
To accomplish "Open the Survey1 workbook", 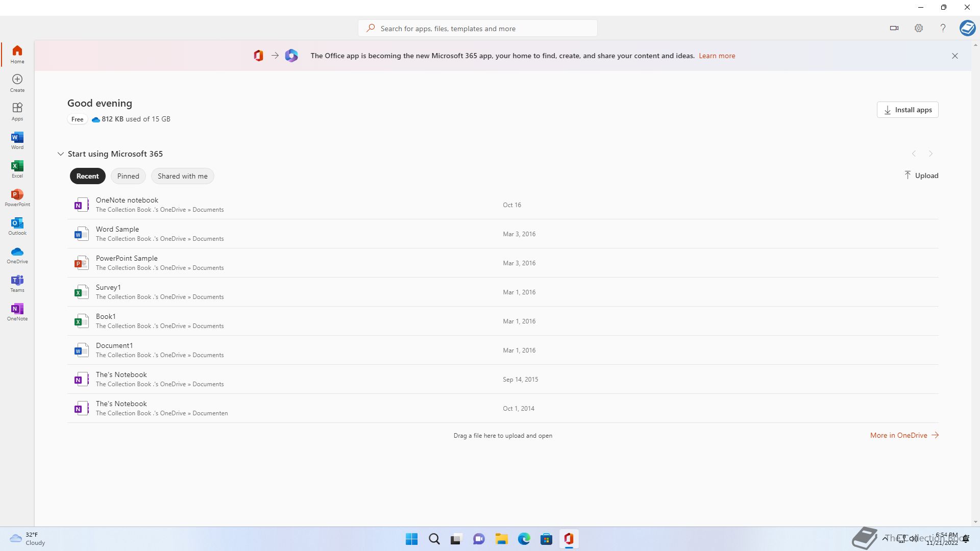I will click(x=108, y=287).
